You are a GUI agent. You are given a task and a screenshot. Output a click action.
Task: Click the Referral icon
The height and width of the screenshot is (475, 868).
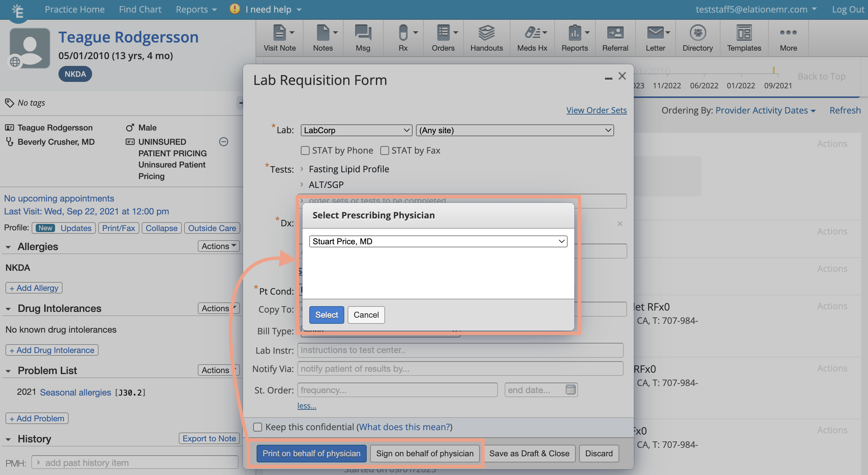tap(615, 37)
